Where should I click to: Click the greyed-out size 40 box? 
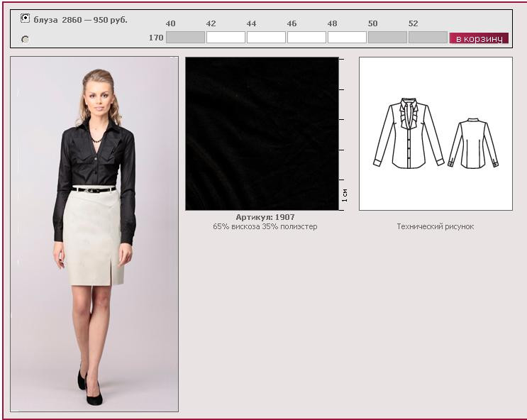pos(185,38)
